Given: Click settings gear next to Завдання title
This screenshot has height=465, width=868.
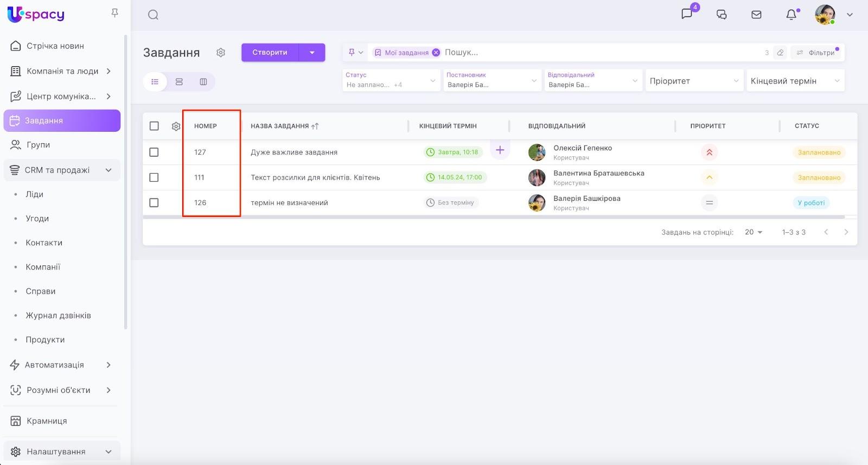Looking at the screenshot, I should tap(221, 53).
